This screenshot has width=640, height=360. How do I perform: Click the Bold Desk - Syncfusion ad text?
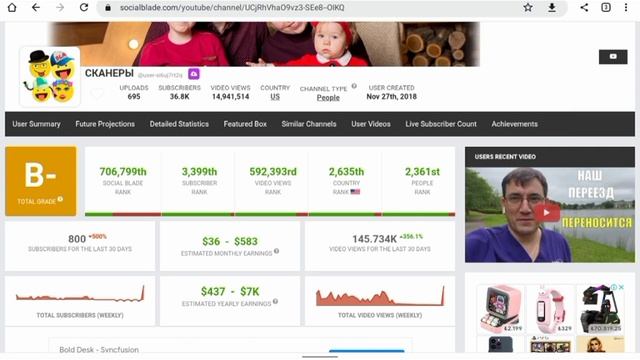click(99, 350)
